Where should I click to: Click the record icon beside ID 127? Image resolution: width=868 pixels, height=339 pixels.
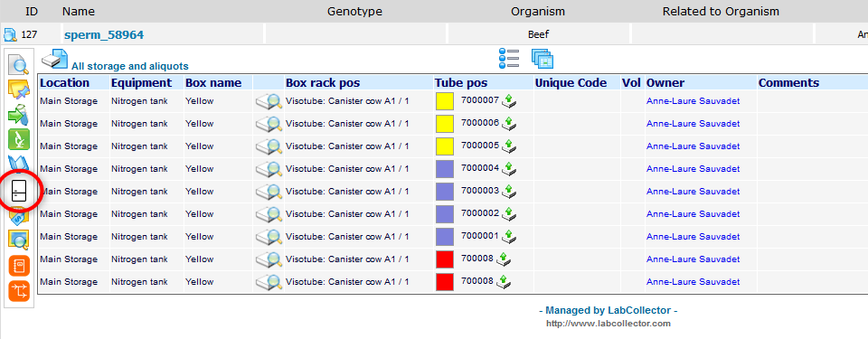point(11,35)
